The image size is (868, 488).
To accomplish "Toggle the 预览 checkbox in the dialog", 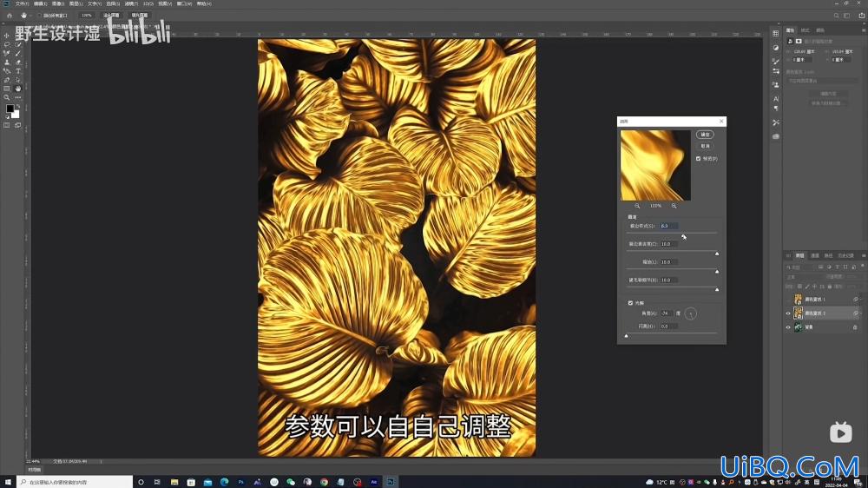I will coord(698,158).
